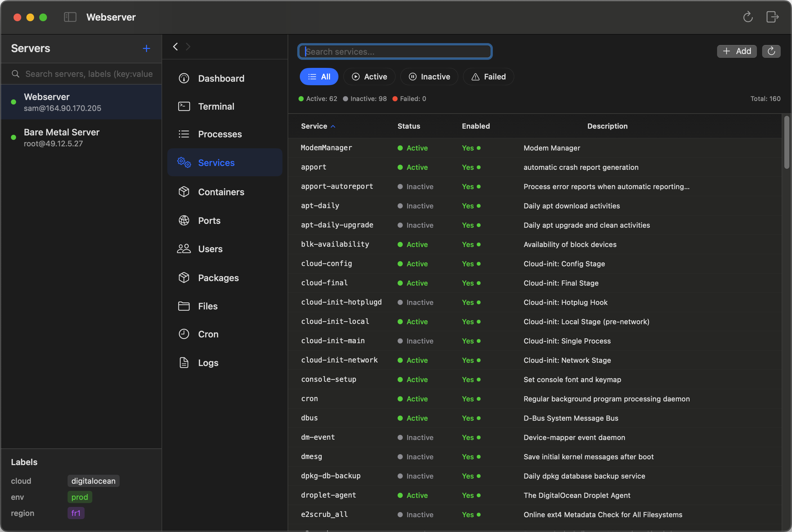Switch to the Processes section

(225, 134)
